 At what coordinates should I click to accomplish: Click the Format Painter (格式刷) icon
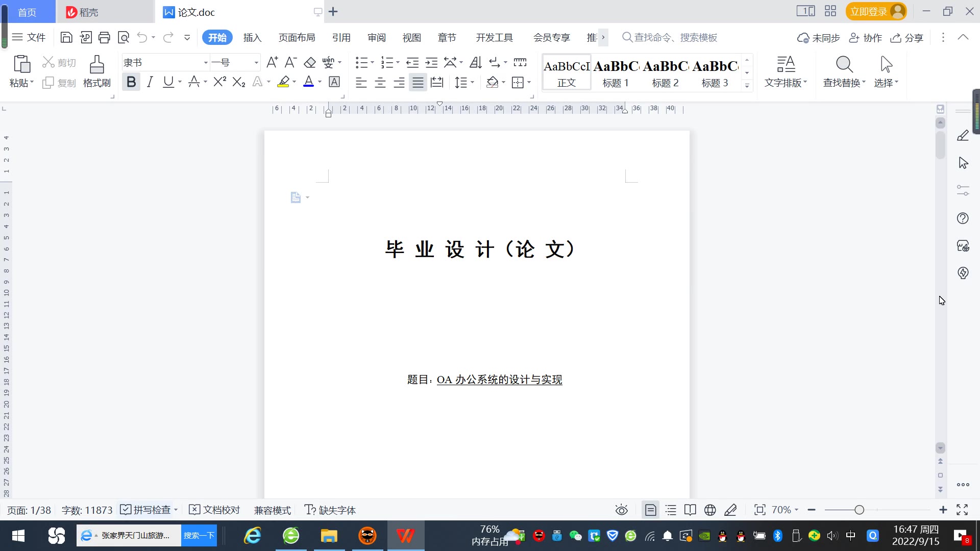96,65
